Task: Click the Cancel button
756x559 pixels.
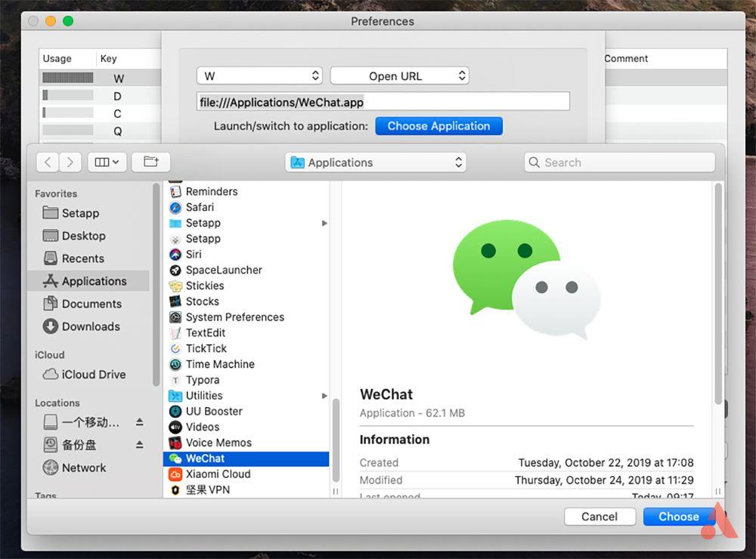Action: pyautogui.click(x=599, y=517)
